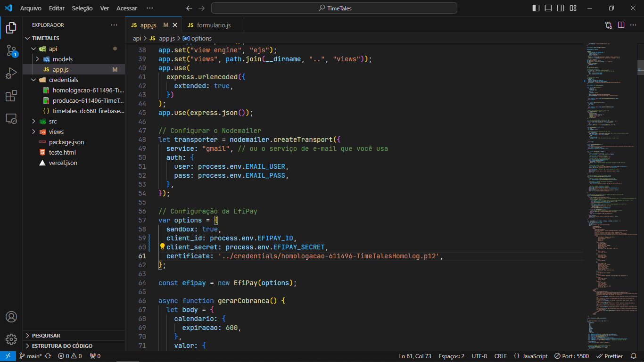Click the api breadcrumb segment
The height and width of the screenshot is (362, 644).
click(x=137, y=38)
